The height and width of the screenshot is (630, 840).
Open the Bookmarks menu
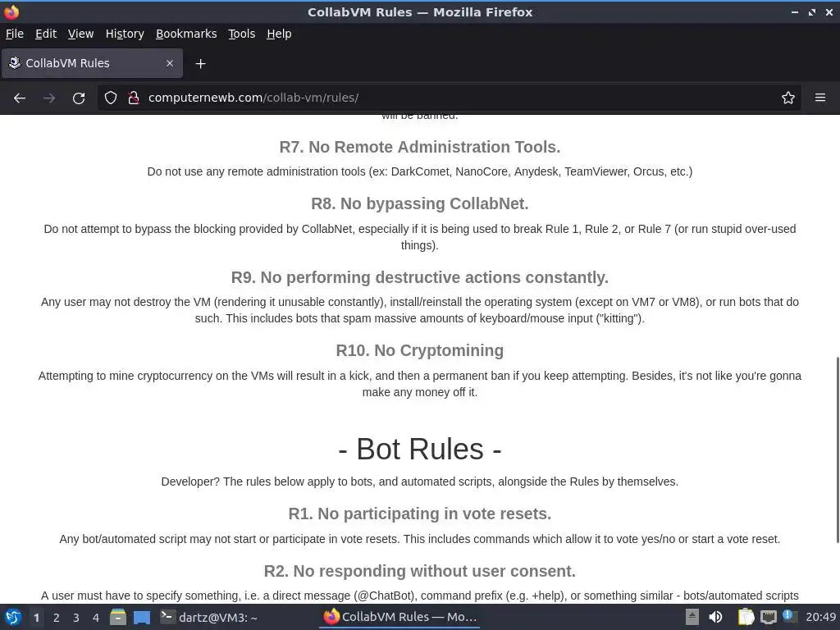click(186, 34)
